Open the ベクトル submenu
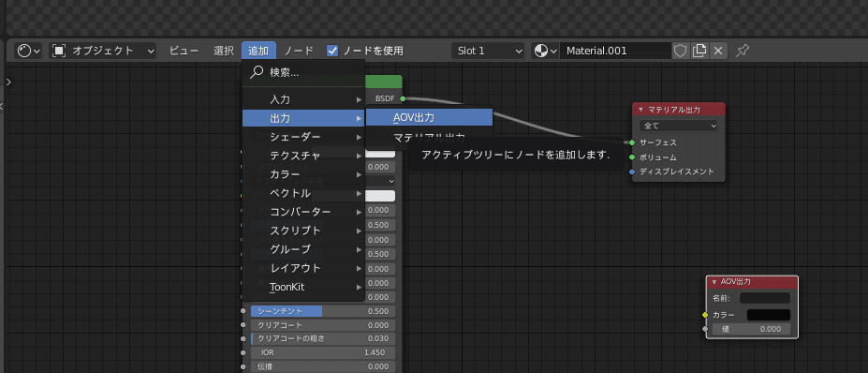Screen dimensions: 868x373 pyautogui.click(x=303, y=193)
